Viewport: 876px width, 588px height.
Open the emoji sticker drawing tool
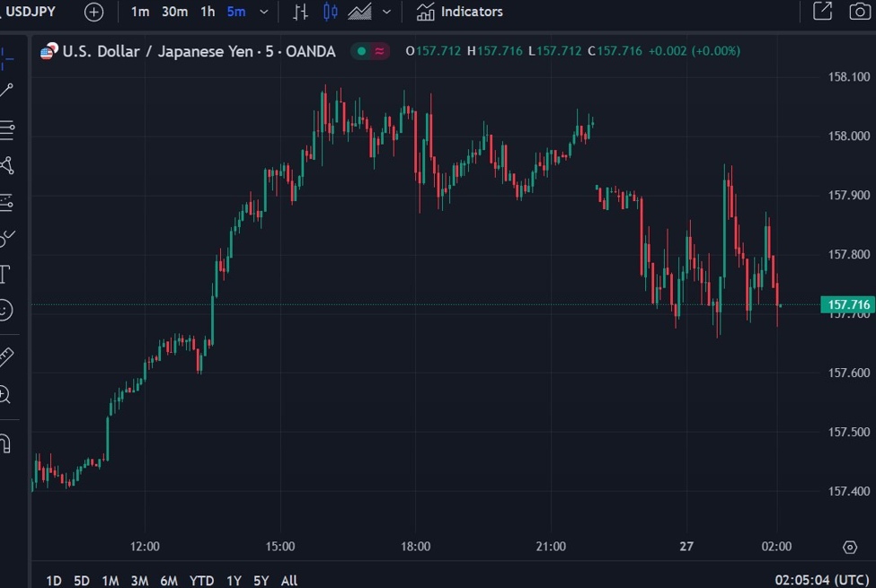coord(7,312)
